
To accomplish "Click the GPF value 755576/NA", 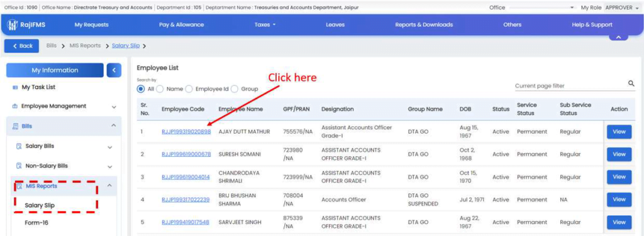I will point(297,132).
